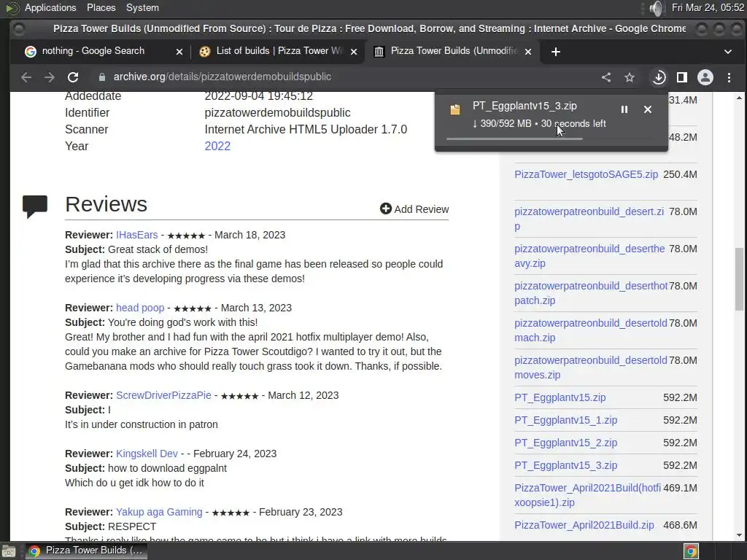
Task: Download pizzatowerpatreonbuild_desertoldmoves.zip
Action: point(591,367)
